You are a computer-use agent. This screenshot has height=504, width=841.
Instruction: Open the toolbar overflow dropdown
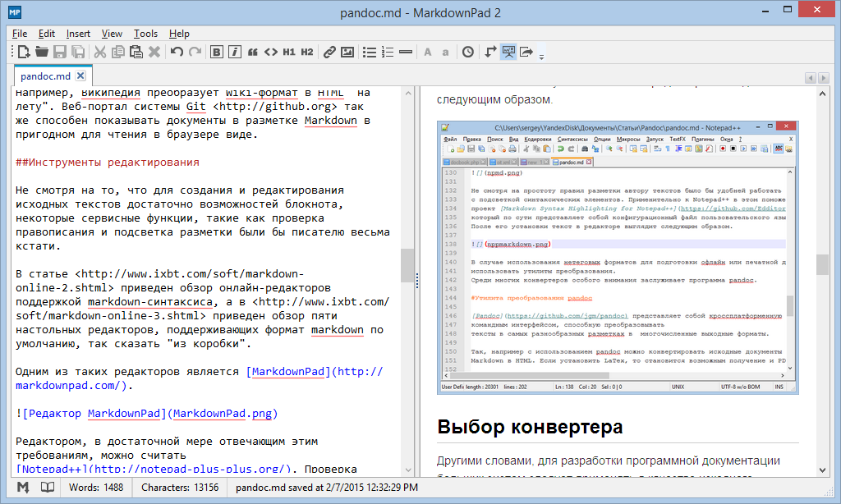tap(540, 56)
